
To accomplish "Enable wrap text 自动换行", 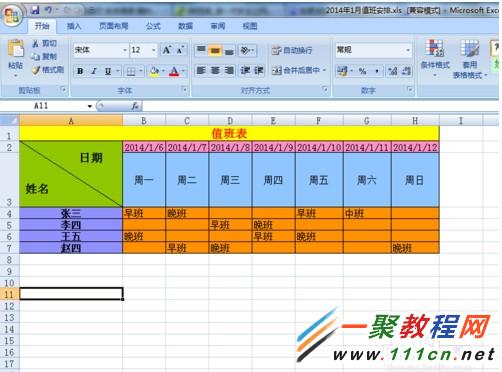I will click(x=292, y=50).
